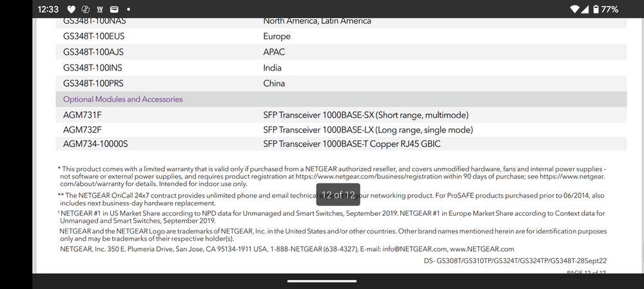This screenshot has height=289, width=644.
Task: Select the 'APAC' region cell
Action: coord(274,52)
